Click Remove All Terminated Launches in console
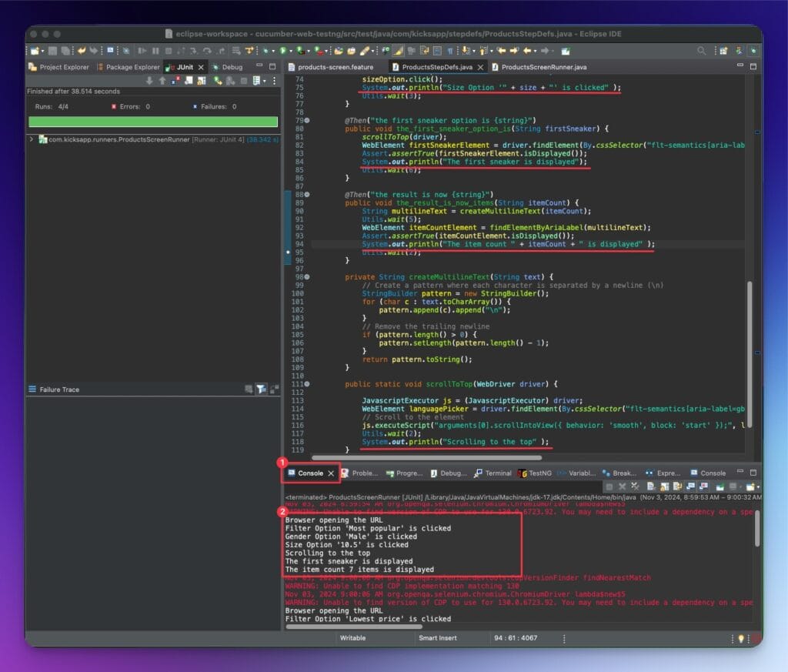Viewport: 788px width, 672px height. pos(635,486)
